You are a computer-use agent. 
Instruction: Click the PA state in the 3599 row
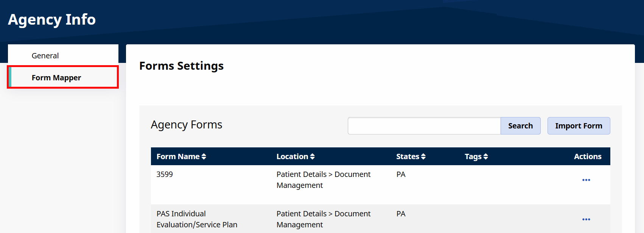[x=401, y=174]
